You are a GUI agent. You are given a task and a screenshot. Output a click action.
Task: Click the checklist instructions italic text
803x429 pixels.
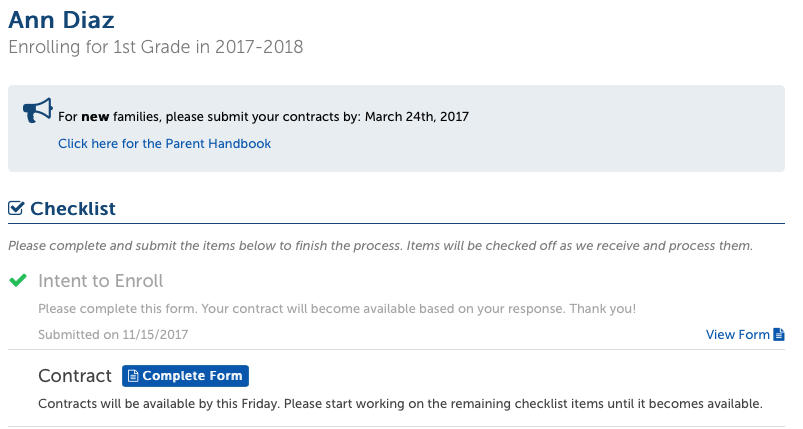point(381,246)
